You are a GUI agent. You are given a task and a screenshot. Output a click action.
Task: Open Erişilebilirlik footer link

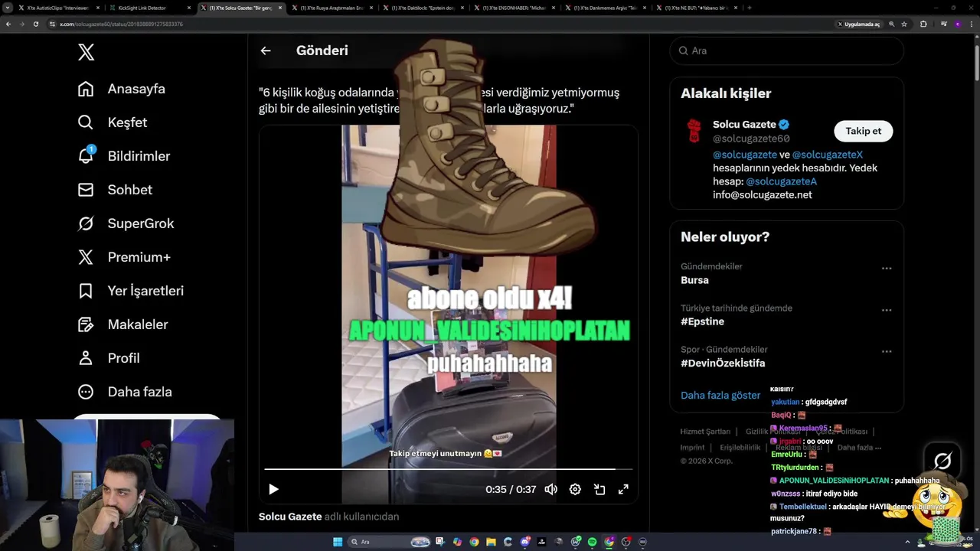[740, 448]
